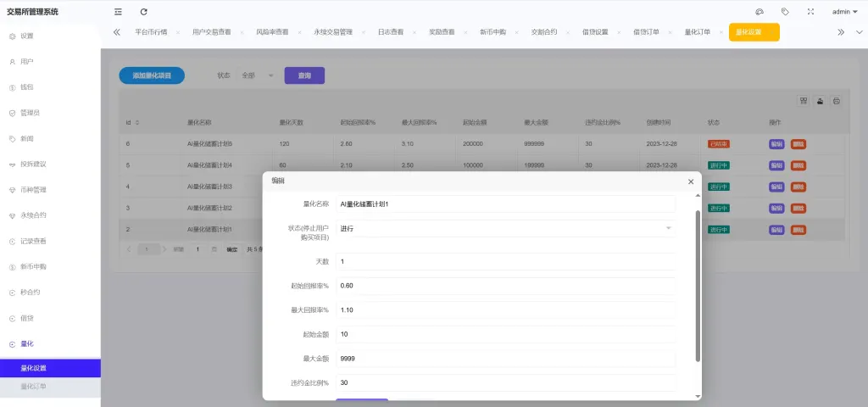Click the print icon above the table
Image resolution: width=868 pixels, height=407 pixels.
pyautogui.click(x=837, y=101)
